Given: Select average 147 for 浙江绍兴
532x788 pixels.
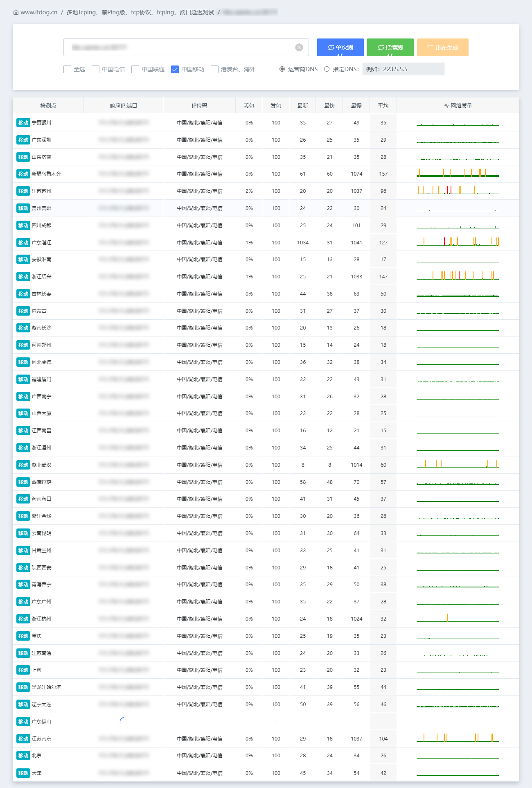Looking at the screenshot, I should pos(383,277).
